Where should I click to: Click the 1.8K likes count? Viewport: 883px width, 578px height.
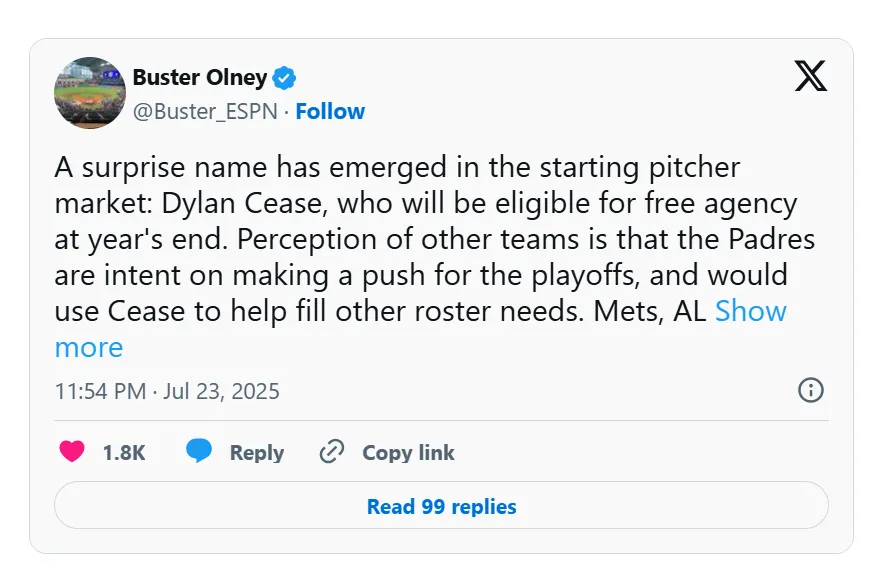[x=124, y=452]
